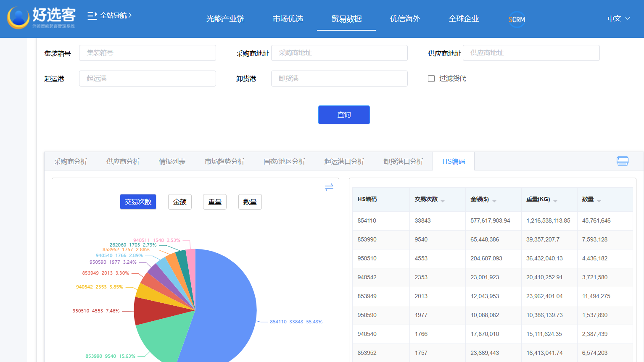644x362 pixels.
Task: Sort by 重量(KG) column arrow
Action: [555, 201]
